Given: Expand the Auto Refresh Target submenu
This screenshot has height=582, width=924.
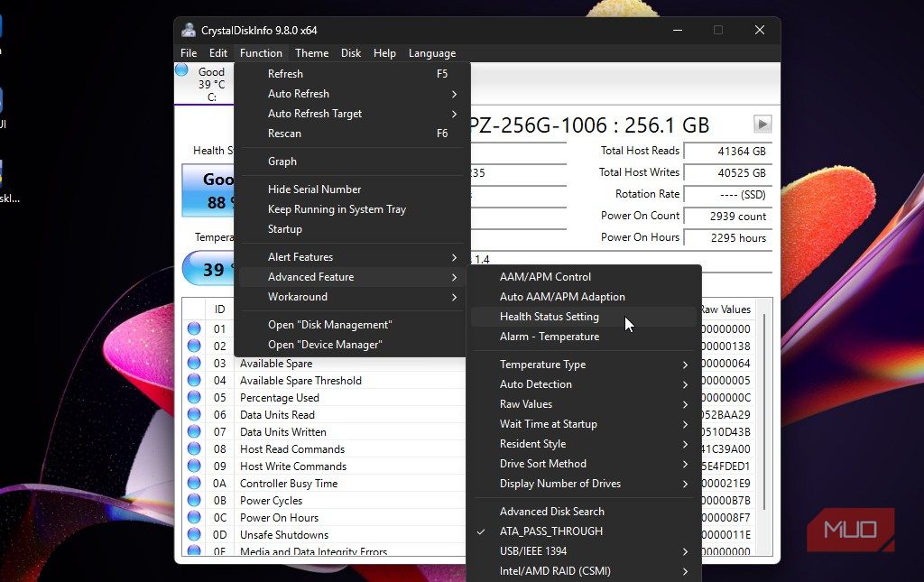Looking at the screenshot, I should pos(351,114).
